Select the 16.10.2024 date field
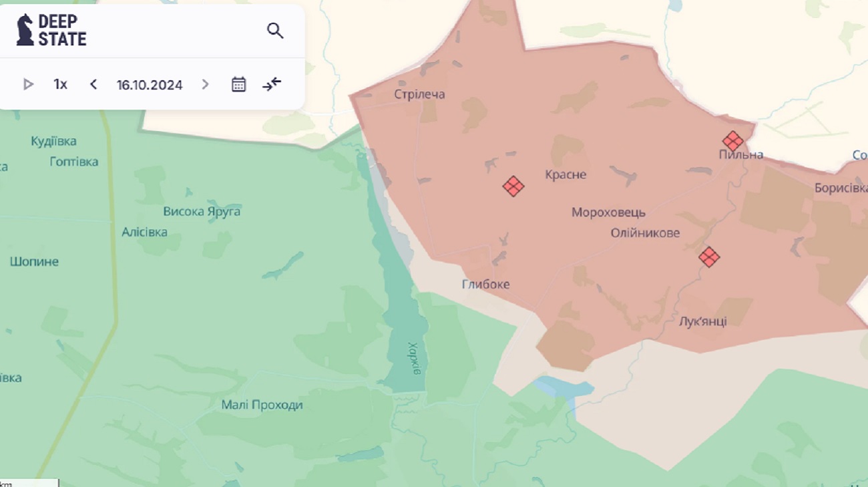Screen dimensions: 868x487 [150, 85]
